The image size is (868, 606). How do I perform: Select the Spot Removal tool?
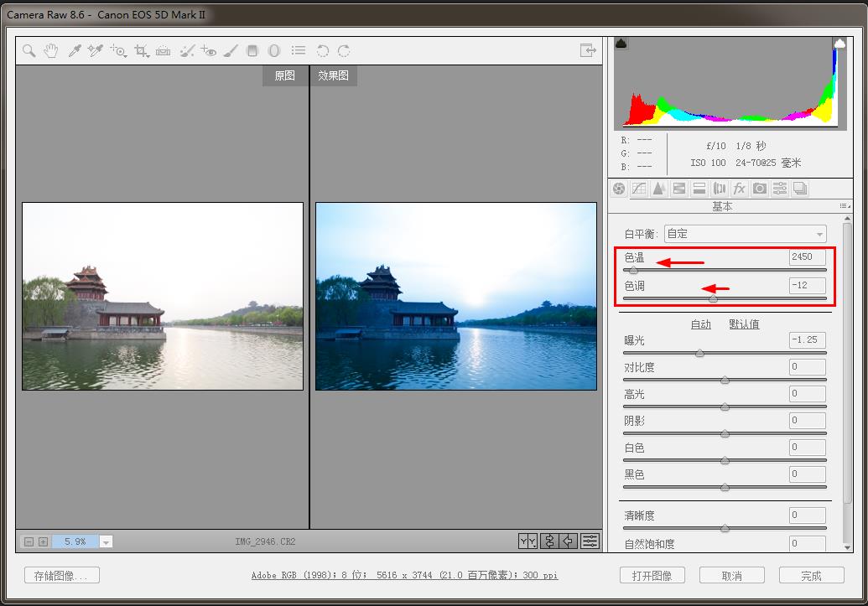click(187, 51)
